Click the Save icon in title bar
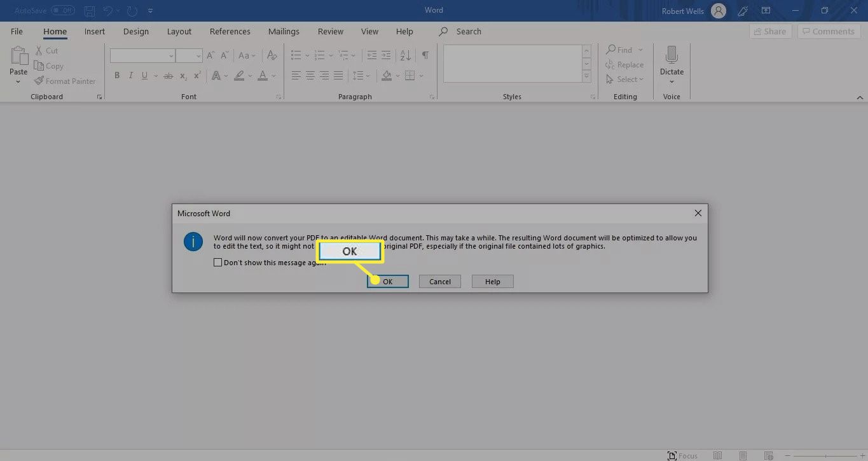This screenshot has width=868, height=461. point(90,11)
